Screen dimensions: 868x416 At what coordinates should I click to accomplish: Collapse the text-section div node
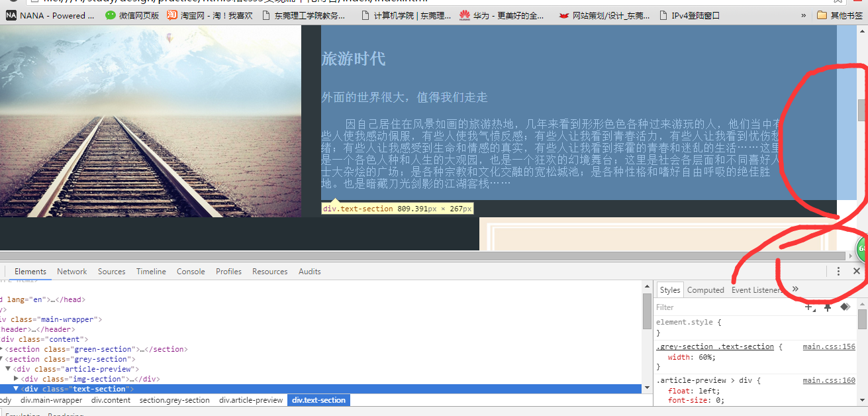[x=17, y=389]
